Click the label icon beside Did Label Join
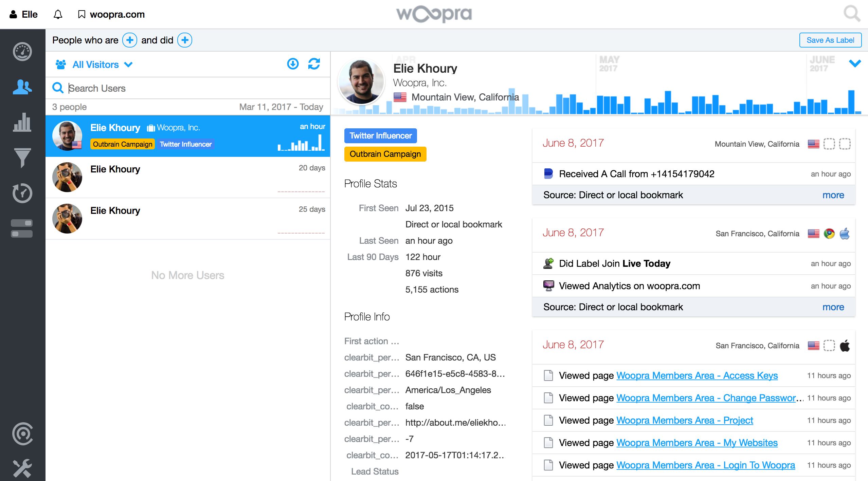Screen dimensions: 868x481 548,263
